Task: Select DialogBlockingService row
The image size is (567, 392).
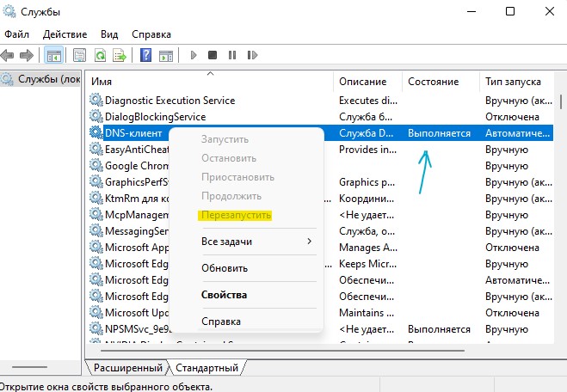Action: coord(321,117)
